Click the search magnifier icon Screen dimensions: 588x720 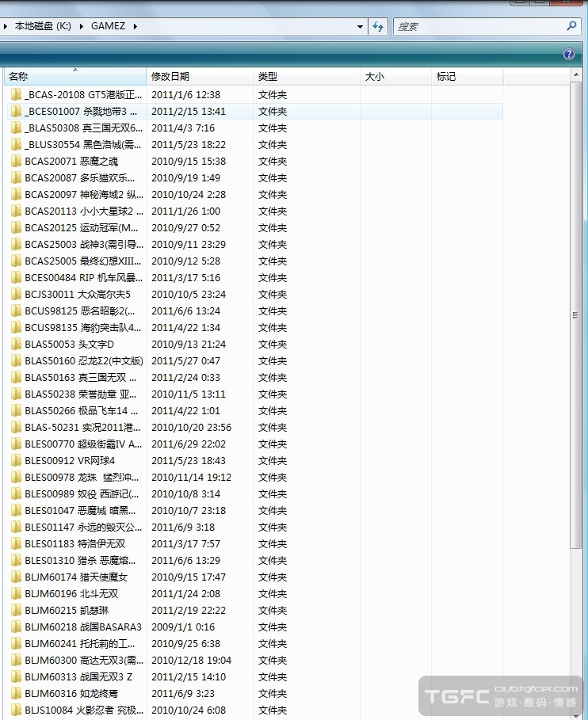pos(571,26)
